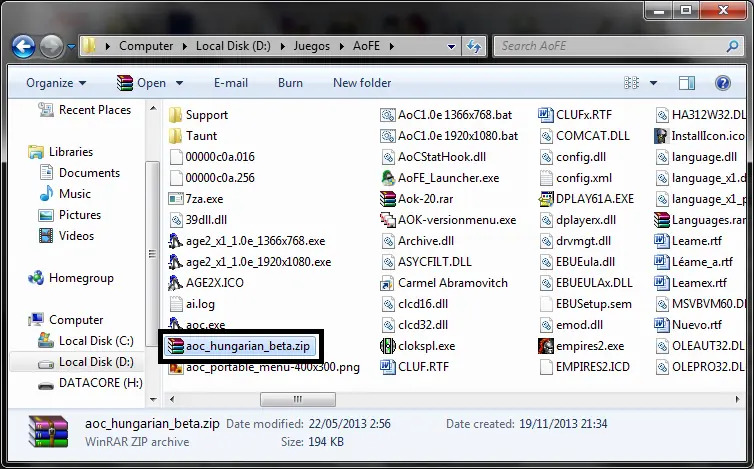
Task: Select the Leame.rtf document
Action: point(688,241)
